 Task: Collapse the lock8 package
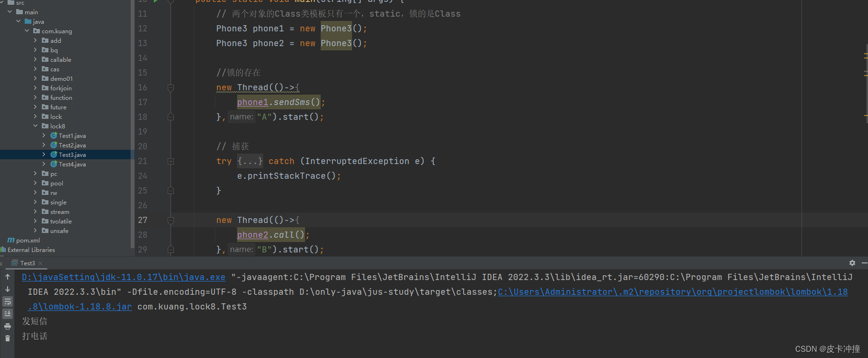tap(35, 126)
